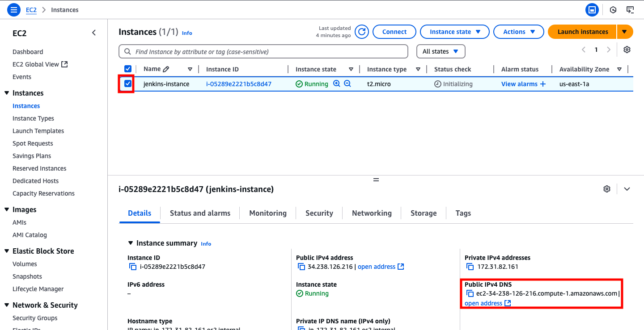
Task: Refresh the instances list
Action: pyautogui.click(x=362, y=32)
